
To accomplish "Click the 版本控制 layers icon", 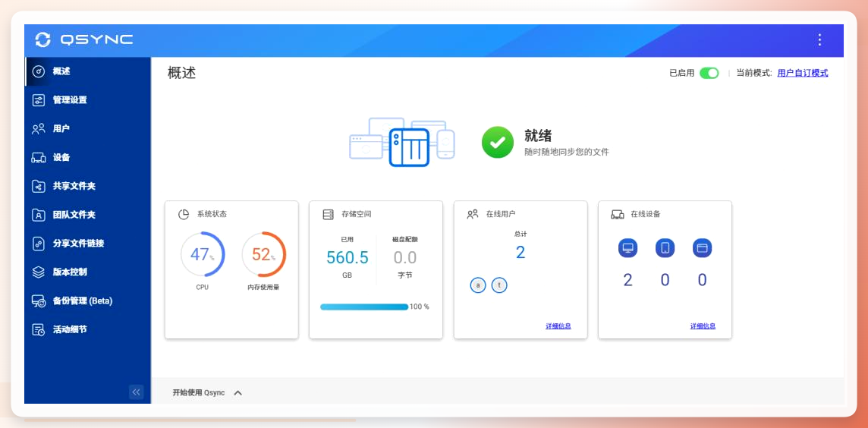I will 38,272.
